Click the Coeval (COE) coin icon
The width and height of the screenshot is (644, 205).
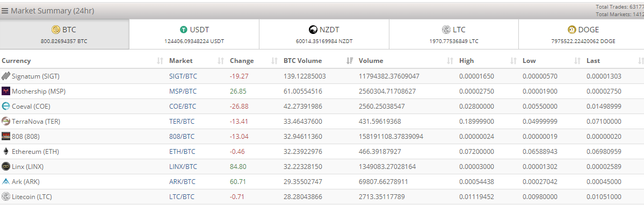click(6, 106)
